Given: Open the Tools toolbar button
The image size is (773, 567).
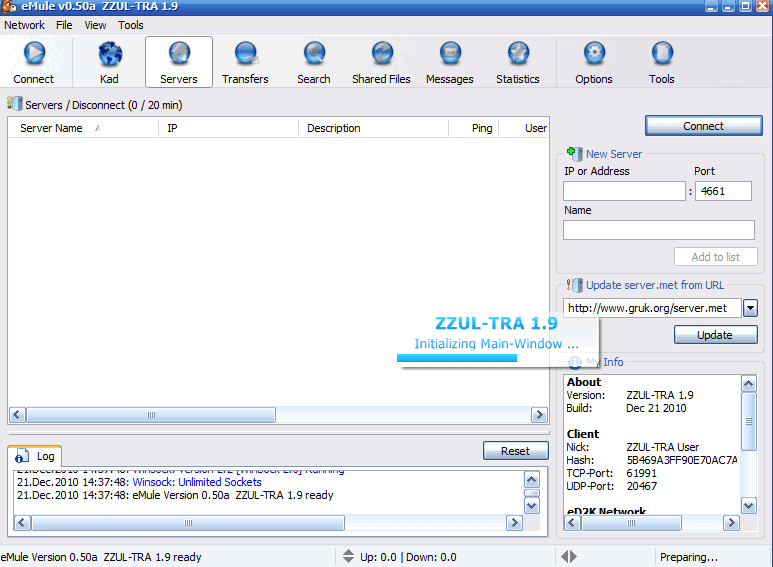Looking at the screenshot, I should [x=662, y=63].
